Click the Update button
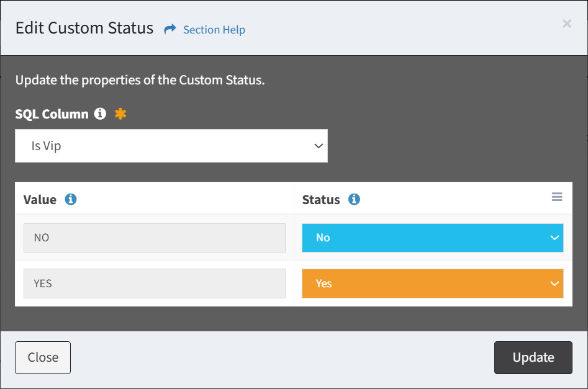The height and width of the screenshot is (389, 588). point(533,357)
